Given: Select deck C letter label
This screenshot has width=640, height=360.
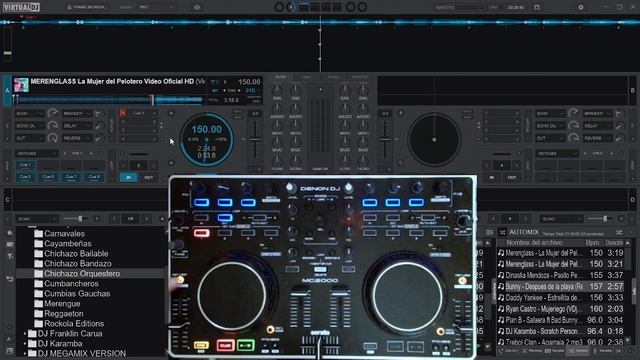Looking at the screenshot, I should pos(7,200).
